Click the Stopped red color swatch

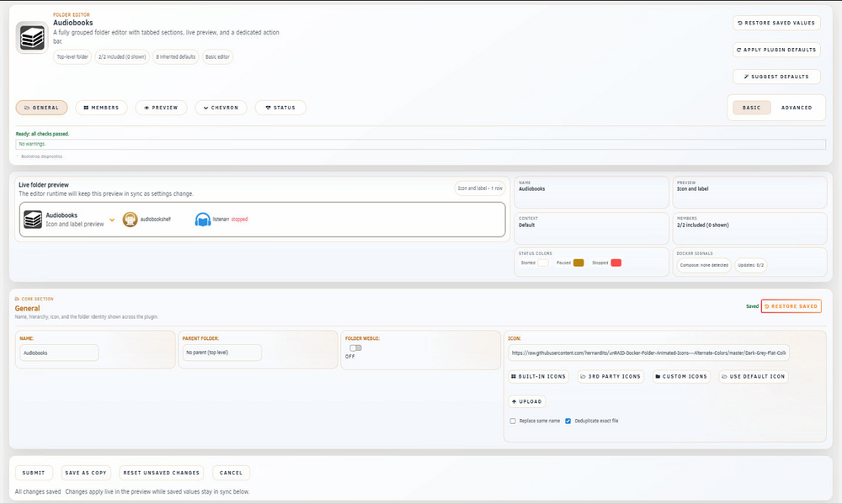click(x=616, y=263)
